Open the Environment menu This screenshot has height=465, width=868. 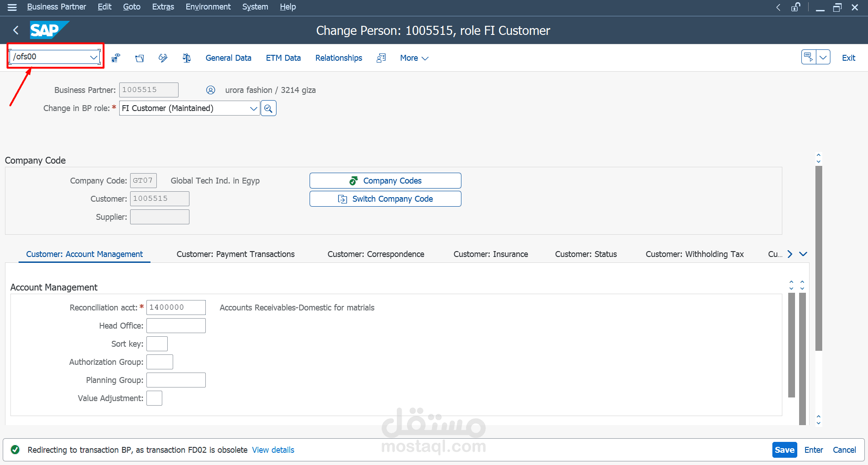pos(208,7)
